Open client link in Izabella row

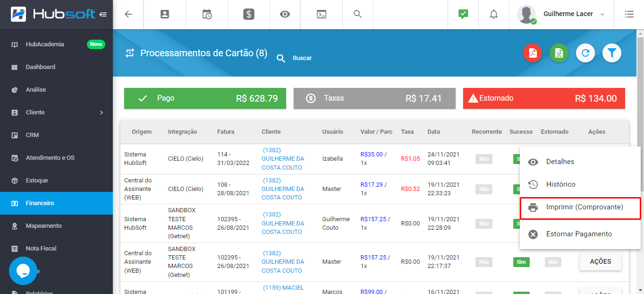coord(282,159)
